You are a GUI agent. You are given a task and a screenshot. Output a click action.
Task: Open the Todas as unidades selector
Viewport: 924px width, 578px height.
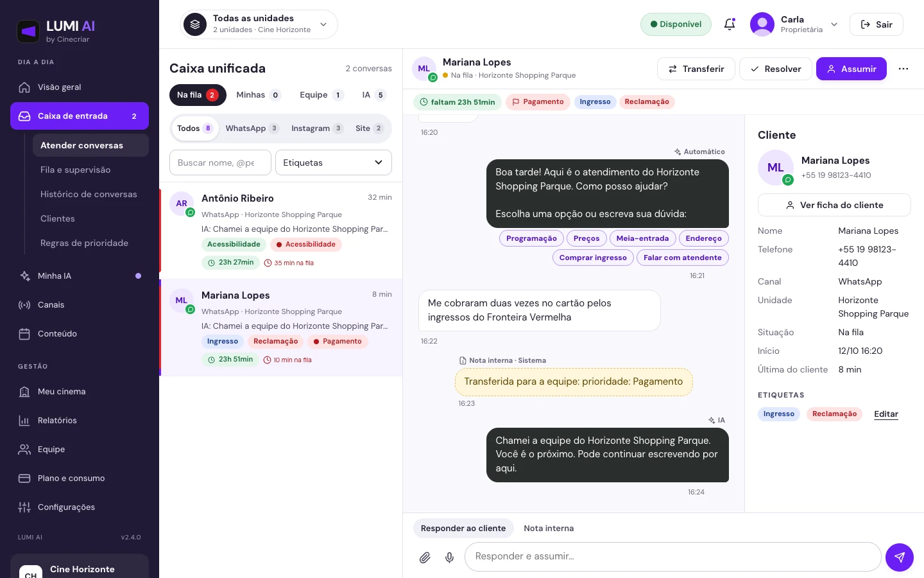pyautogui.click(x=259, y=24)
